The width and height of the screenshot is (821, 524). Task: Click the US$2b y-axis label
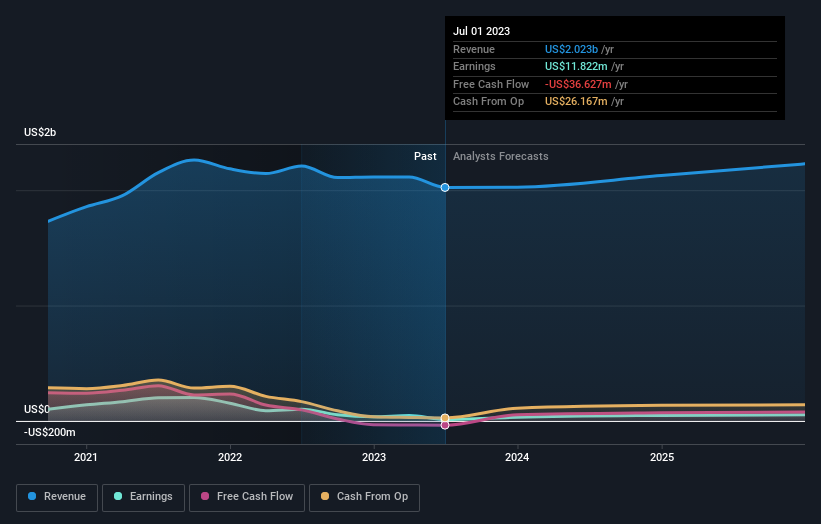click(40, 132)
